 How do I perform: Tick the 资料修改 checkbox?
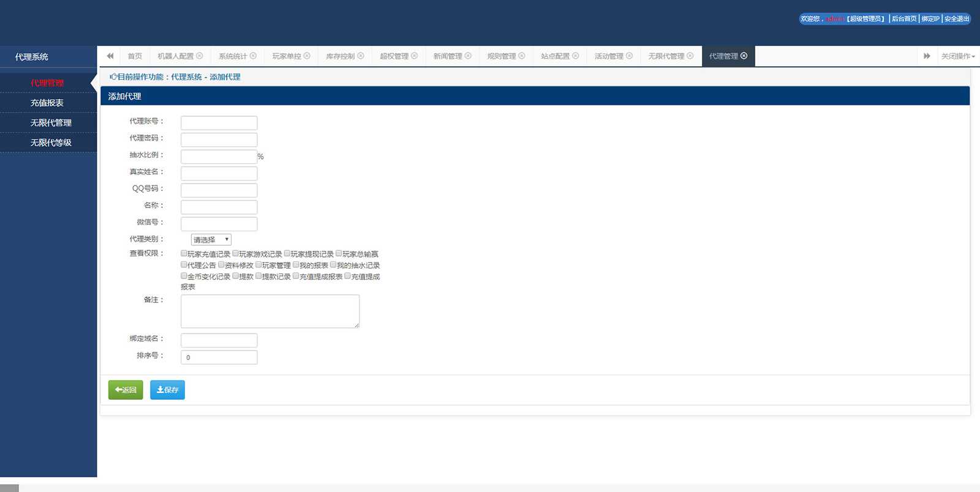(x=221, y=264)
